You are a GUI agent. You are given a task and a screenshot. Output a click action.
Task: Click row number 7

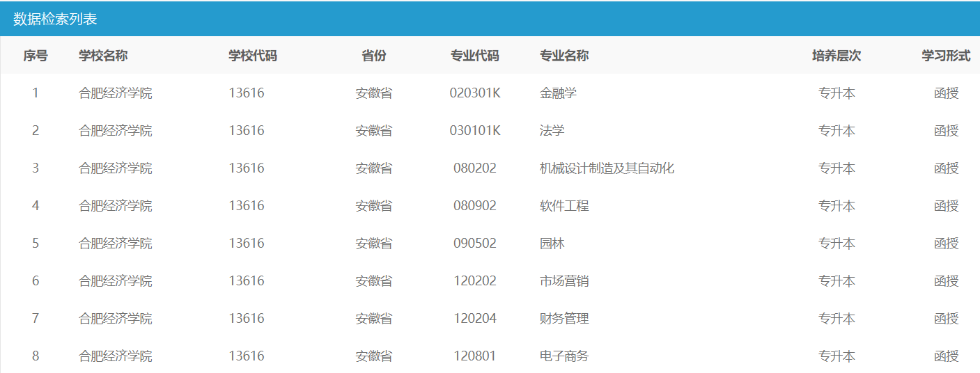[x=36, y=318]
